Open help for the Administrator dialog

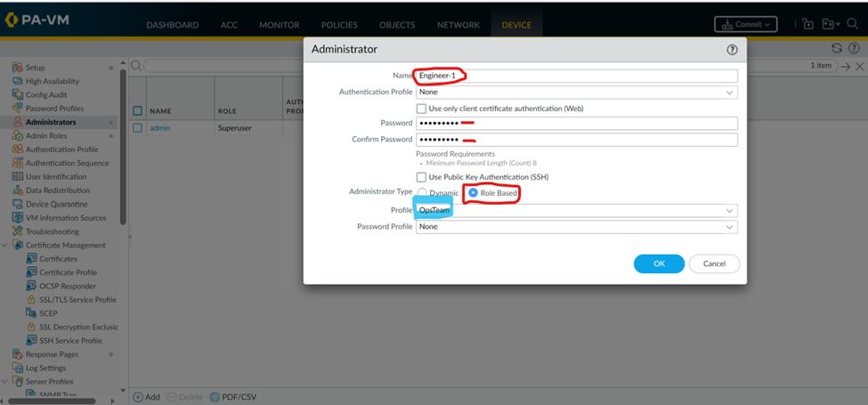(x=732, y=50)
